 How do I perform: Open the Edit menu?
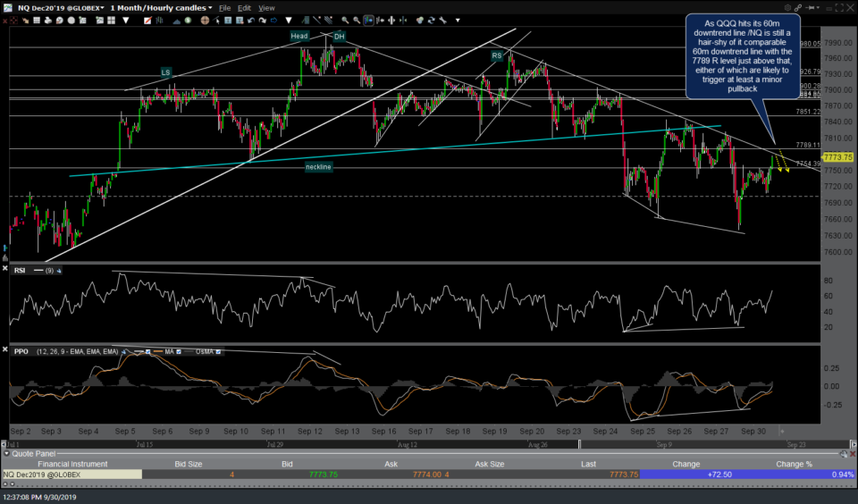pyautogui.click(x=244, y=8)
